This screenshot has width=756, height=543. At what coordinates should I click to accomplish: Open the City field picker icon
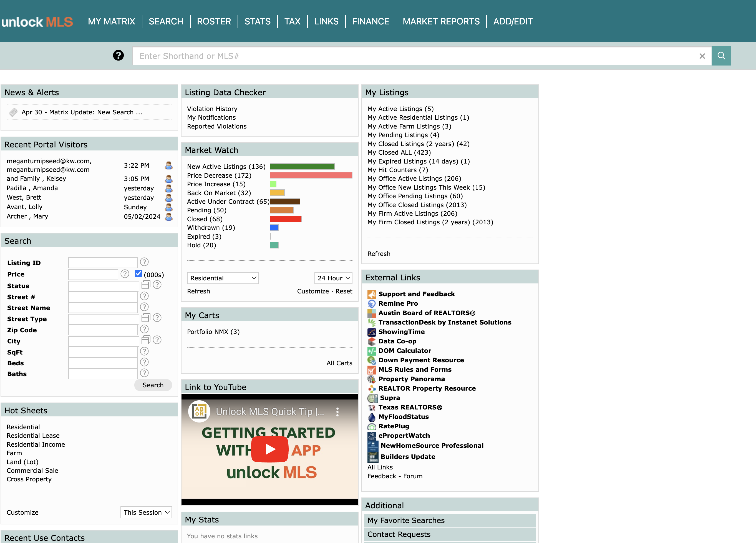click(146, 340)
